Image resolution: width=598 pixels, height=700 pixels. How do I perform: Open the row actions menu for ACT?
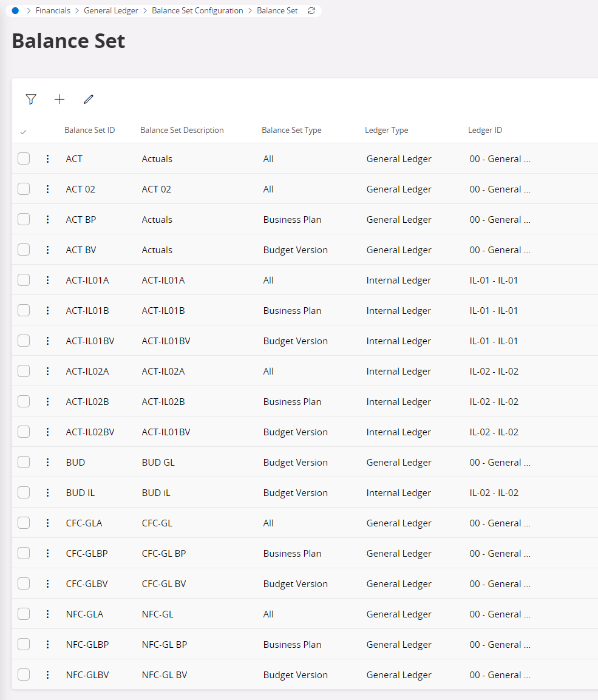coord(47,158)
